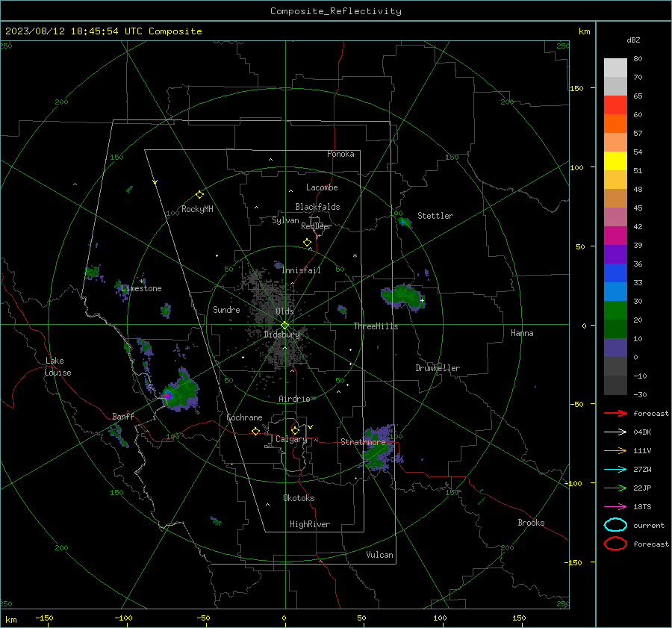Click the Innisfail city label

point(301,270)
